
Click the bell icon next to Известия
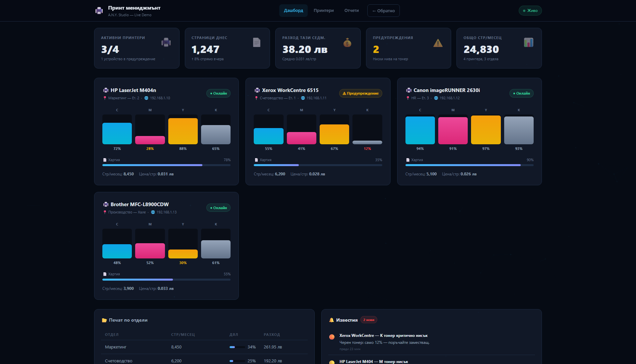pyautogui.click(x=331, y=320)
